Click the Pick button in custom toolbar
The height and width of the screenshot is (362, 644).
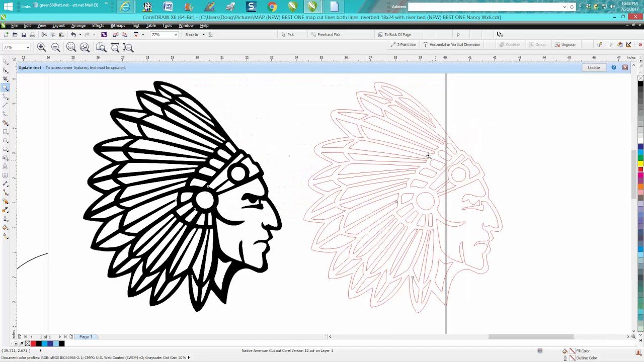click(288, 35)
